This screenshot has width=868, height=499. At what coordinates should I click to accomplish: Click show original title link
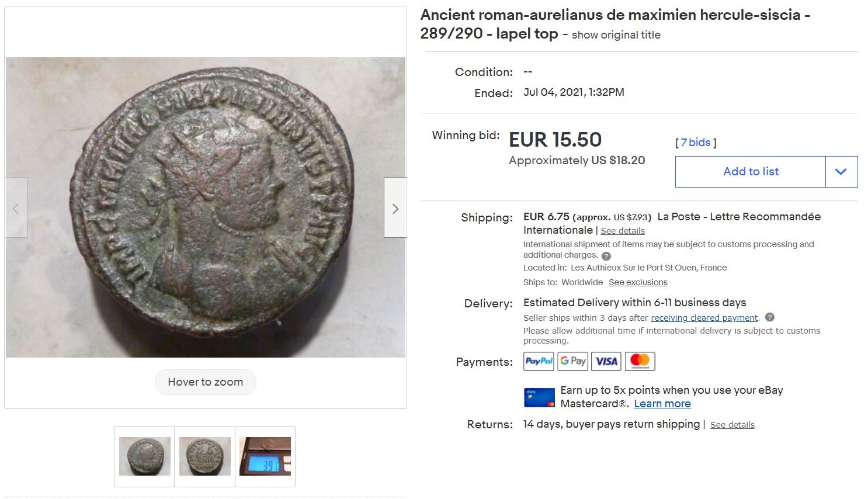[x=616, y=35]
